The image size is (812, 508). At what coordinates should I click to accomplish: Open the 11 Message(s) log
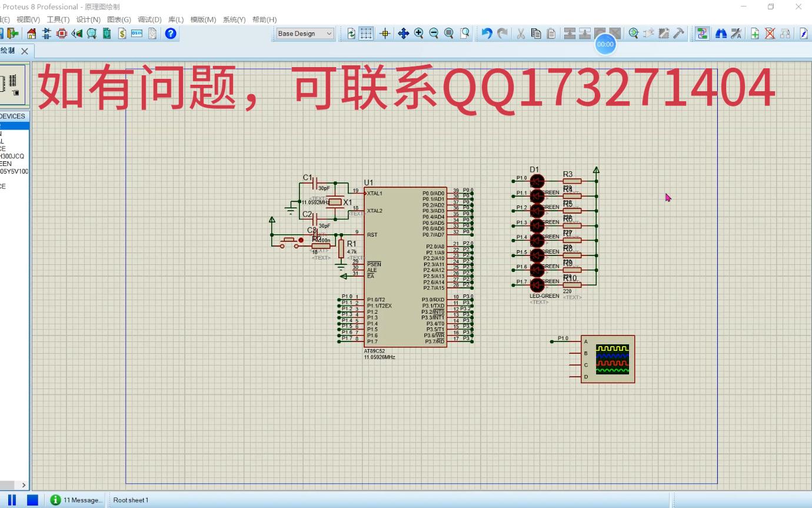[76, 500]
